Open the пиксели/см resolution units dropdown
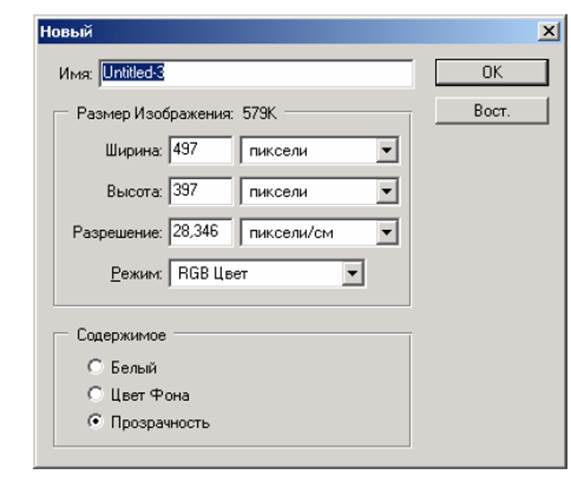Viewport: 571px width, 482px height. point(386,232)
